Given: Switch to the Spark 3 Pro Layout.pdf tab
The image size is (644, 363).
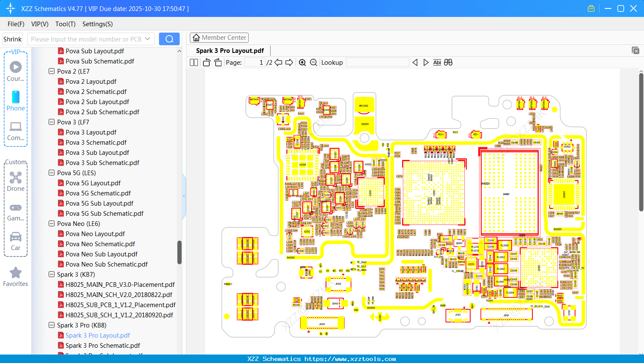Looking at the screenshot, I should [230, 50].
